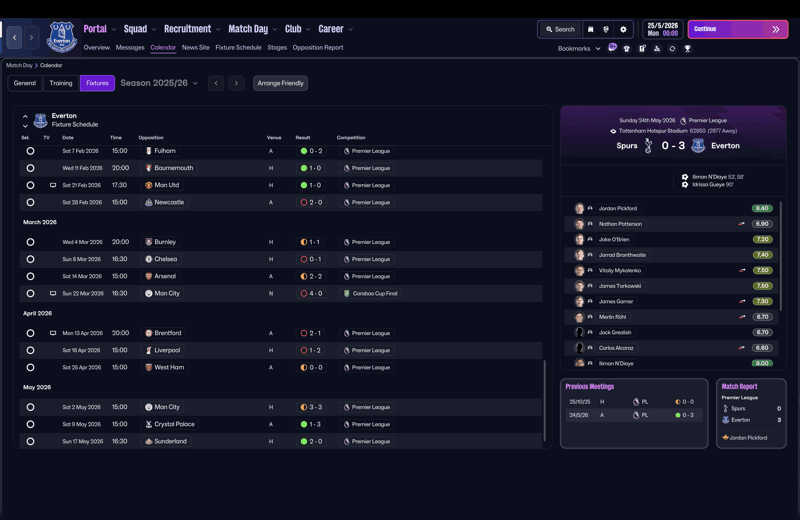Viewport: 800px width, 520px height.
Task: Click the star icon beside Jordan Pickford in Match Report
Action: click(x=726, y=437)
